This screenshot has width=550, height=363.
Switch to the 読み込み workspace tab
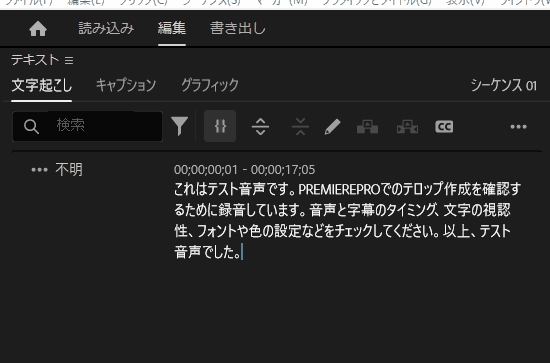106,28
